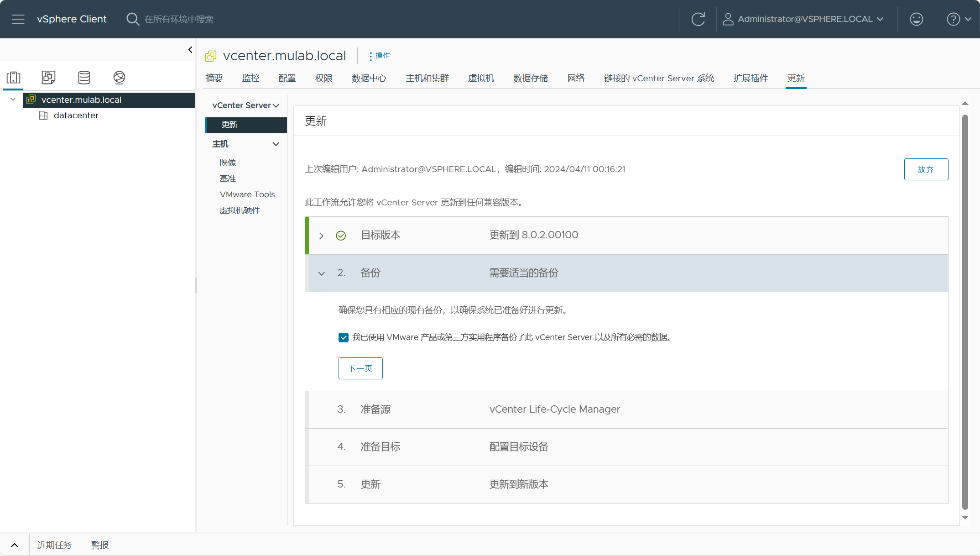Click the vCenter icon beside the title
980x556 pixels.
(x=211, y=56)
